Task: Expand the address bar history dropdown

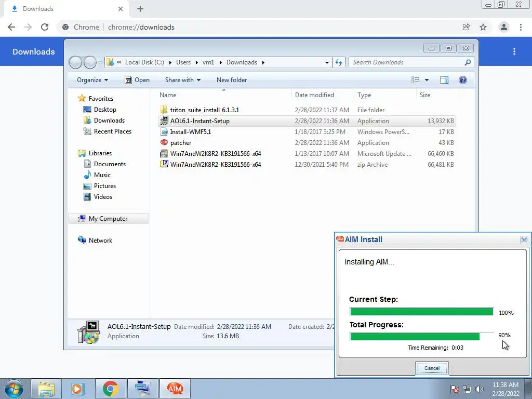Action: (327, 62)
